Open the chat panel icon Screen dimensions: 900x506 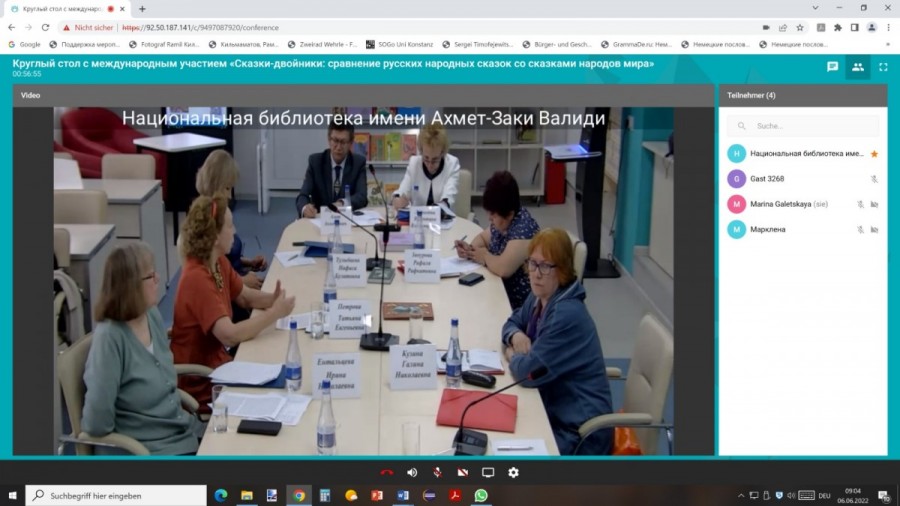832,67
